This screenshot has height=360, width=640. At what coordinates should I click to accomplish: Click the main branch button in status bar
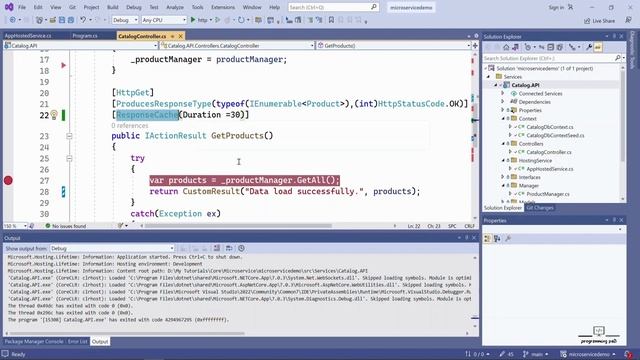536,354
